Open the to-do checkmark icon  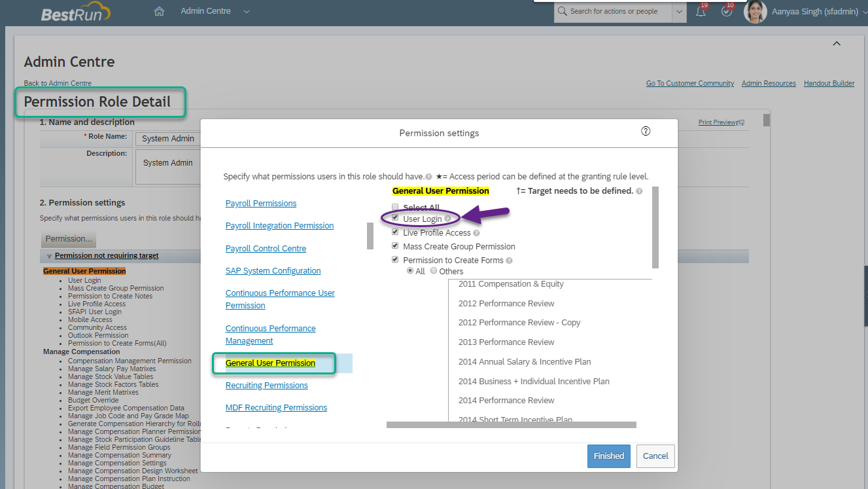click(x=727, y=11)
